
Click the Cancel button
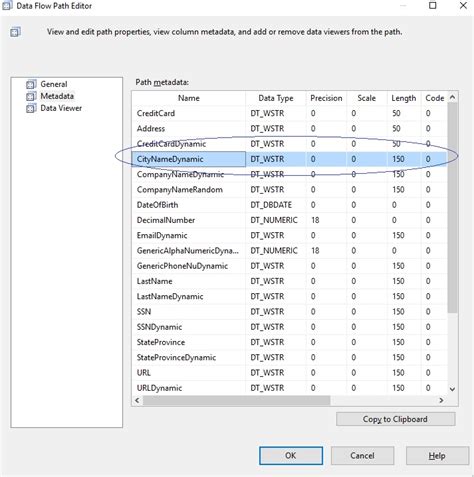[x=362, y=456]
